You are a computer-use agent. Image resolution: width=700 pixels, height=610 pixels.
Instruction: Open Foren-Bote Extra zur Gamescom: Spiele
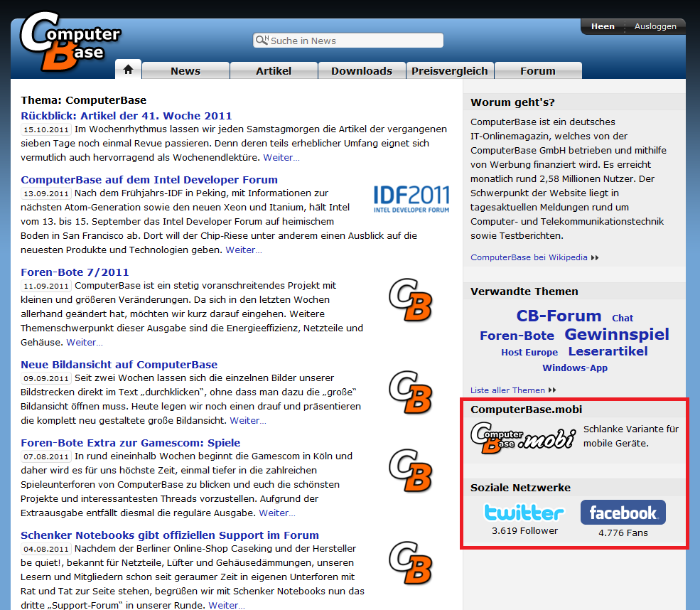[130, 442]
